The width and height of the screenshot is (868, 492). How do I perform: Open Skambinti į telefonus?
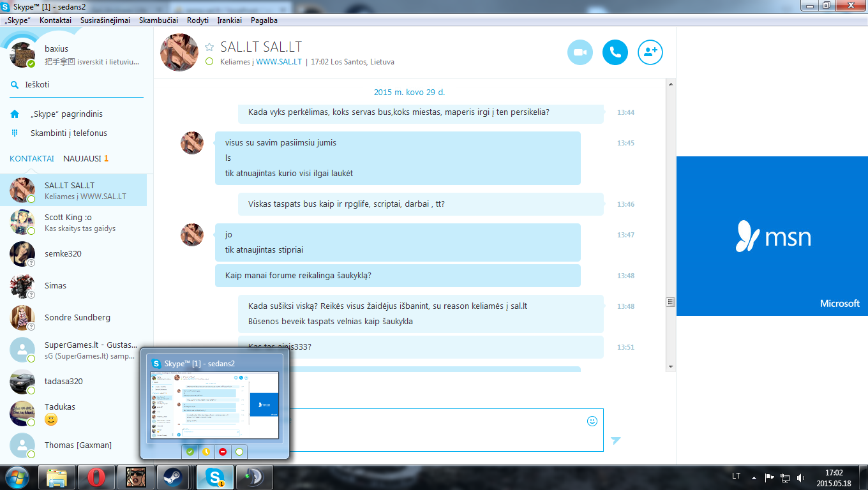click(69, 133)
